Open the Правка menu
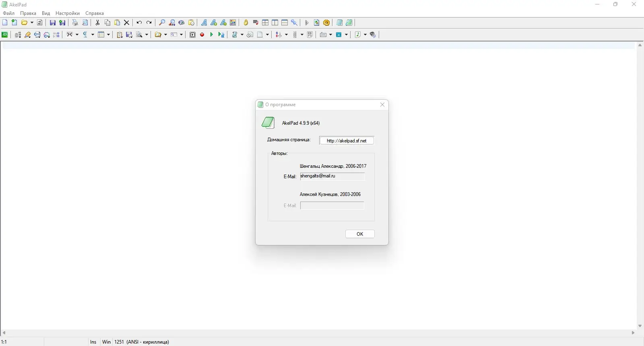Image resolution: width=644 pixels, height=346 pixels. (28, 13)
